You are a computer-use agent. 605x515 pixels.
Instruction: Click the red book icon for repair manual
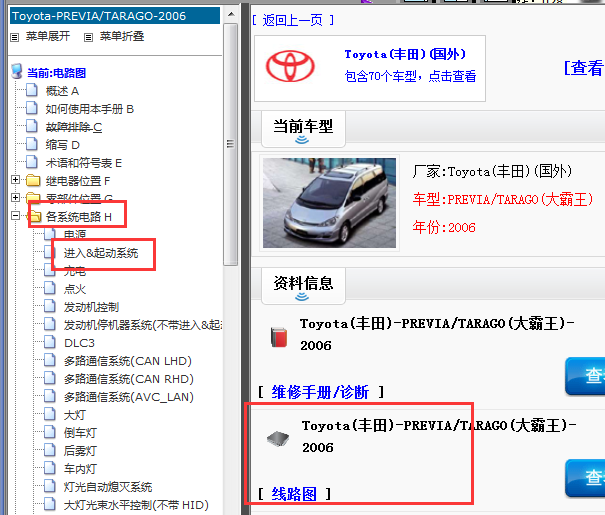click(x=279, y=338)
